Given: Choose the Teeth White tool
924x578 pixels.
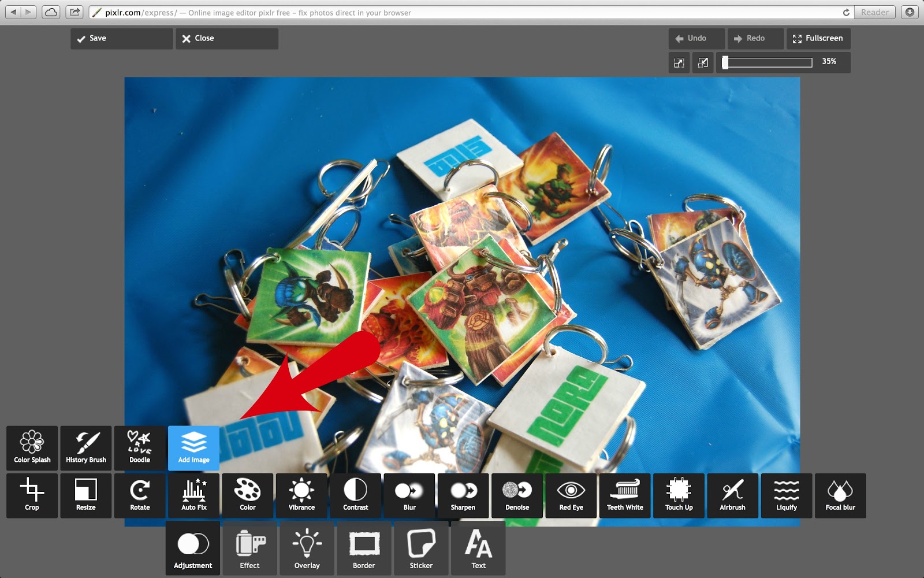Looking at the screenshot, I should [625, 495].
